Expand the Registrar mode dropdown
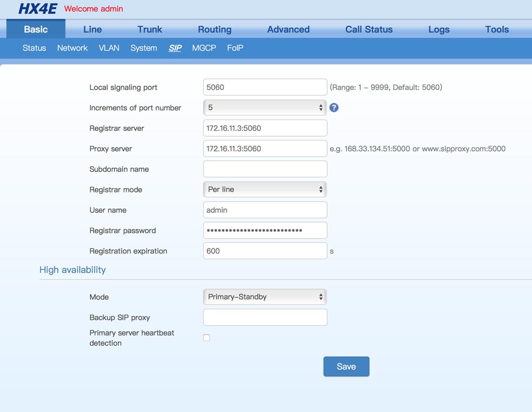Screen dimensions: 532x412 point(264,189)
